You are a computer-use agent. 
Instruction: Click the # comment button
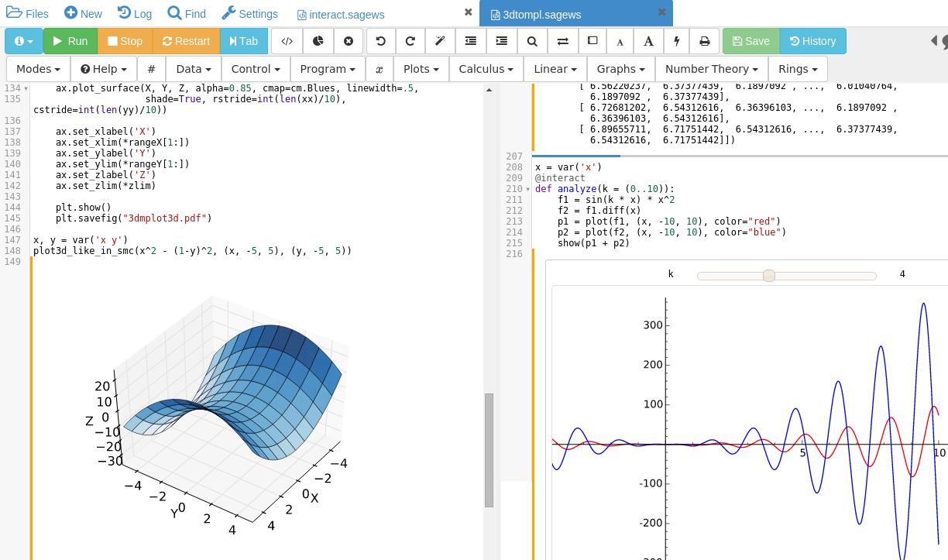152,69
